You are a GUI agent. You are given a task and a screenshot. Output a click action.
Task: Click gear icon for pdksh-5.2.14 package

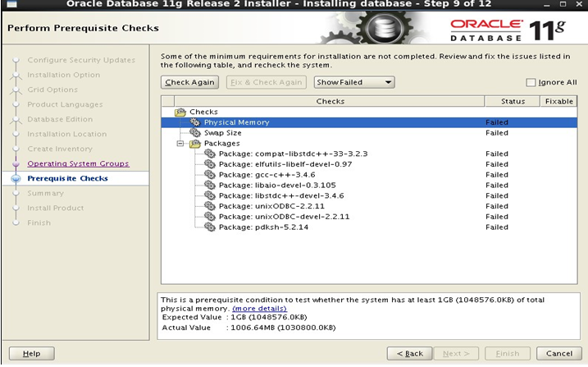pyautogui.click(x=210, y=227)
